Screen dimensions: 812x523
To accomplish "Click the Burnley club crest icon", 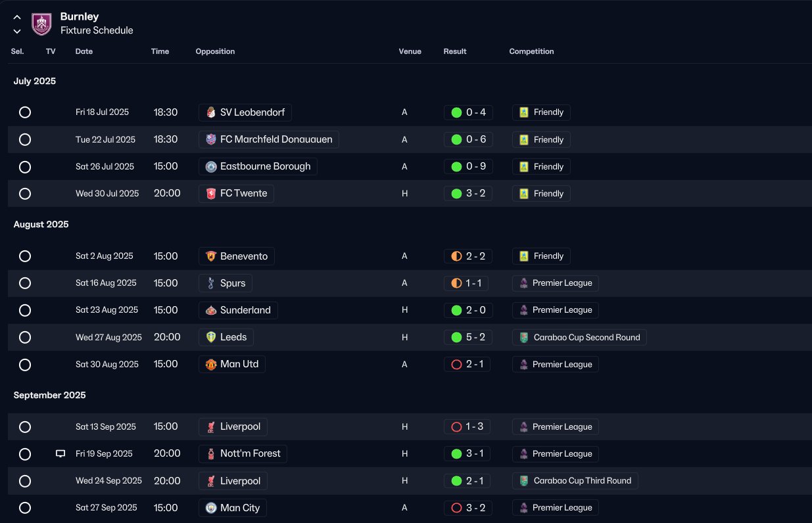I will 41,24.
